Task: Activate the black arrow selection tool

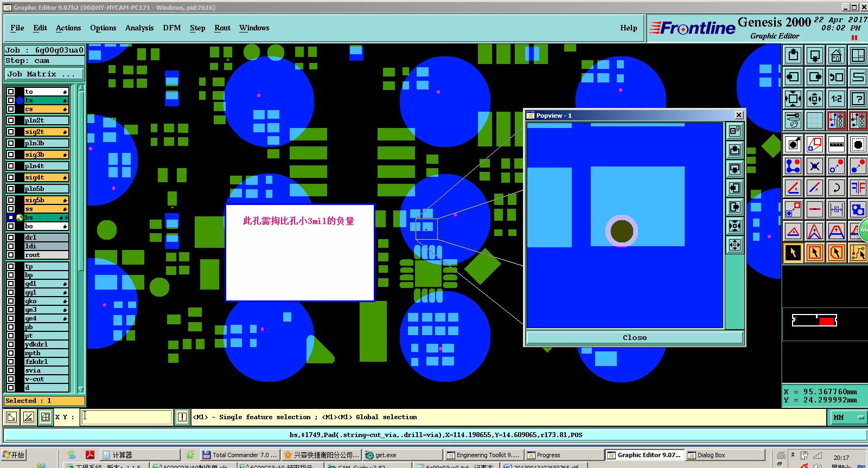Action: (793, 253)
